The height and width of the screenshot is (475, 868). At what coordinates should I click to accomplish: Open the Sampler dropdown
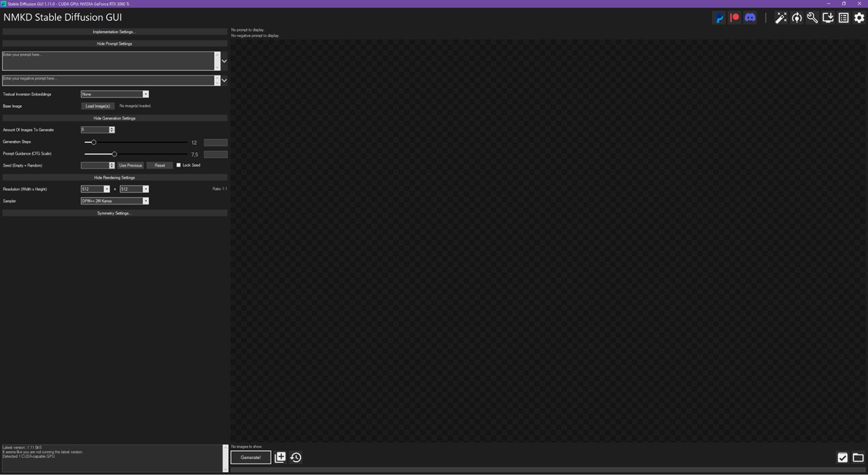point(114,201)
